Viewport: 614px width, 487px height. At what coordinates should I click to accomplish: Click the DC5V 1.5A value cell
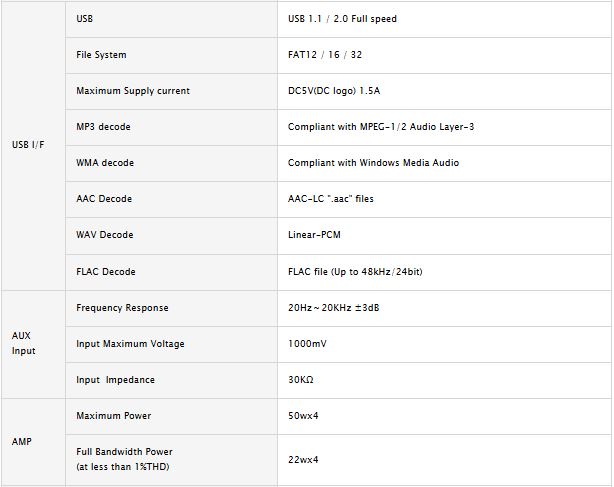(334, 91)
